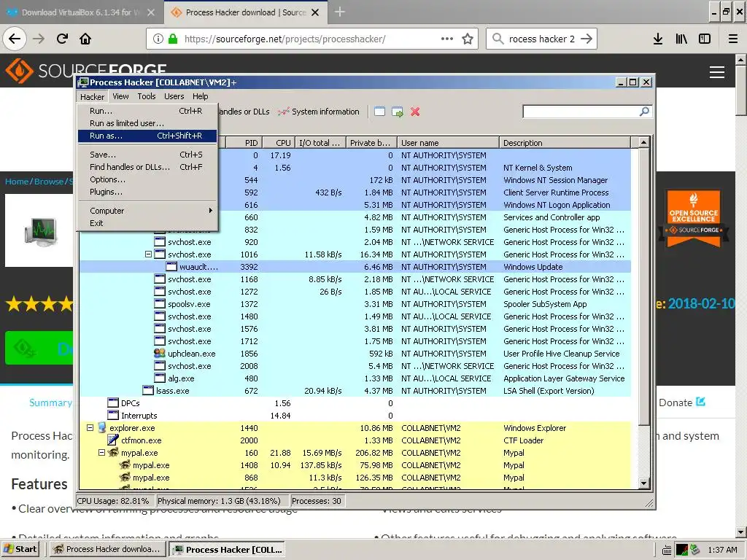Open the Tools menu
This screenshot has width=747, height=560.
point(146,96)
